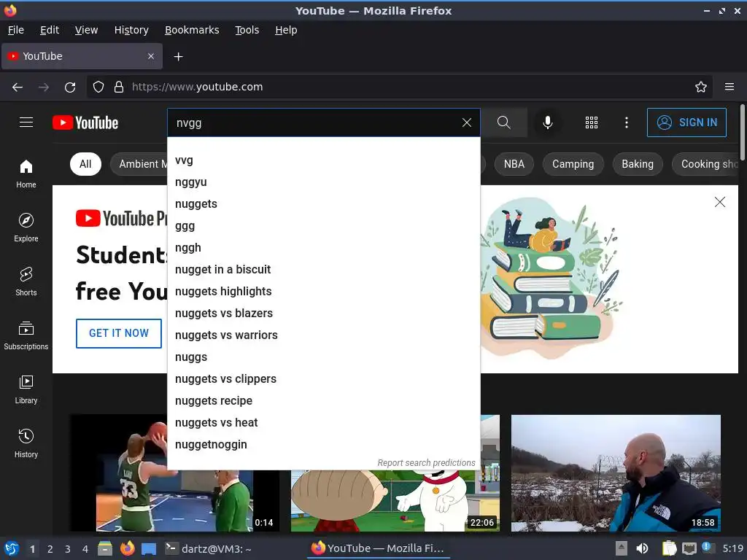Click the SIGN IN button
The image size is (747, 560).
(686, 122)
